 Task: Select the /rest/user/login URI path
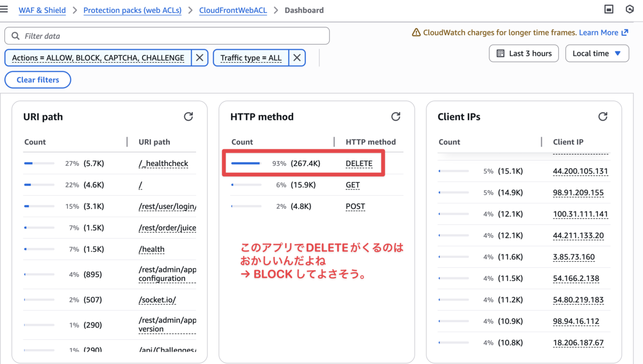pos(167,206)
